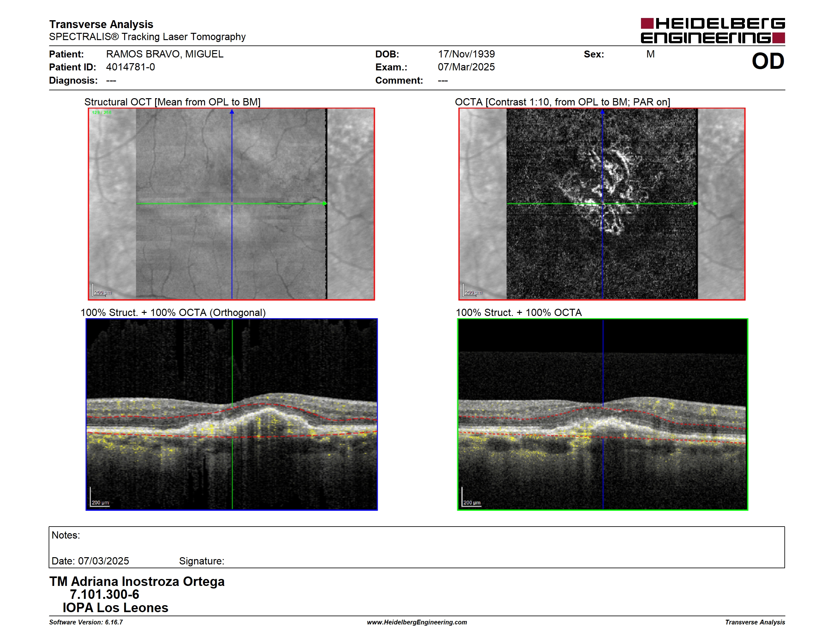Viewport: 834px width, 644px height.
Task: Click the DOB value '17/Nov/1939'
Action: coord(466,54)
